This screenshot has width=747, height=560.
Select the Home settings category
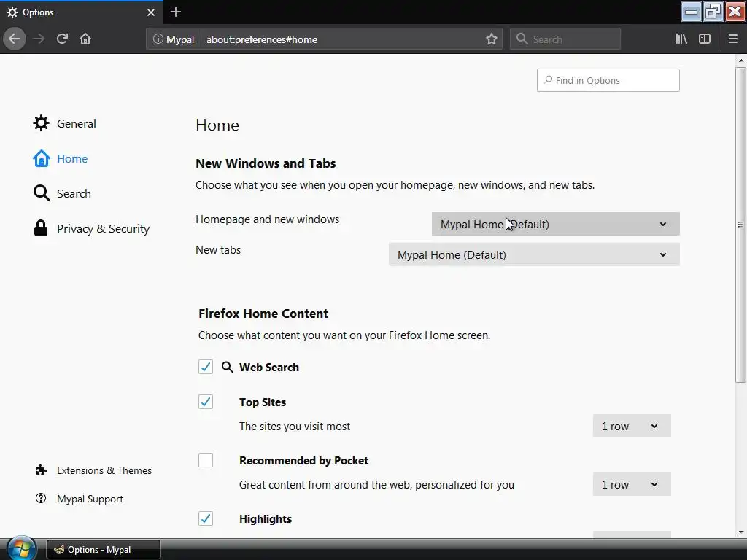pos(60,158)
